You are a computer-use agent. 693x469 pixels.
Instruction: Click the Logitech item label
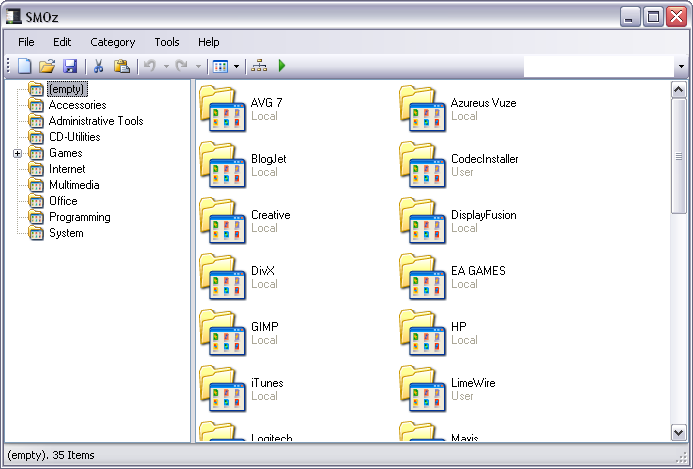tap(271, 438)
